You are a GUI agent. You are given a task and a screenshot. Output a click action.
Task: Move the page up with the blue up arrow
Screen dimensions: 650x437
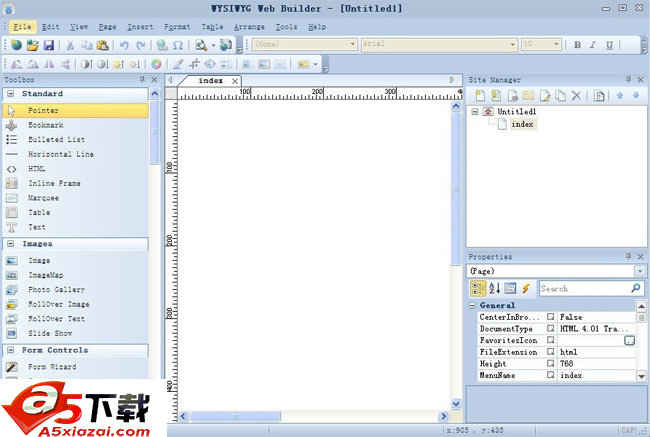(x=620, y=95)
